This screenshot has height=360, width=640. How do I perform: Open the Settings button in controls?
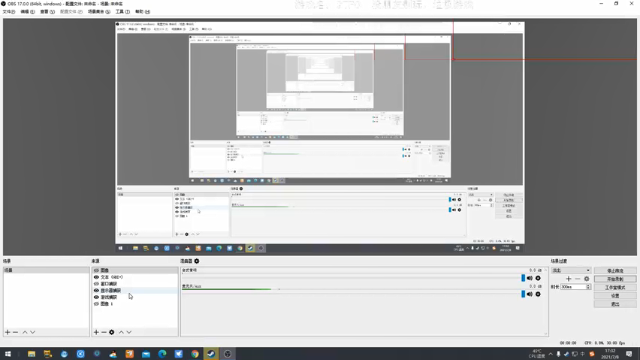pyautogui.click(x=615, y=296)
